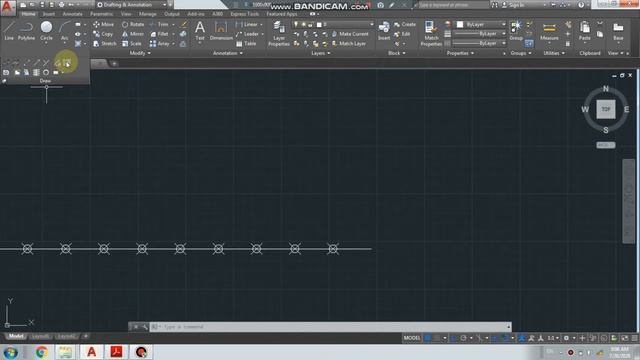Select the Trim tool
This screenshot has height=360, width=640.
point(159,24)
